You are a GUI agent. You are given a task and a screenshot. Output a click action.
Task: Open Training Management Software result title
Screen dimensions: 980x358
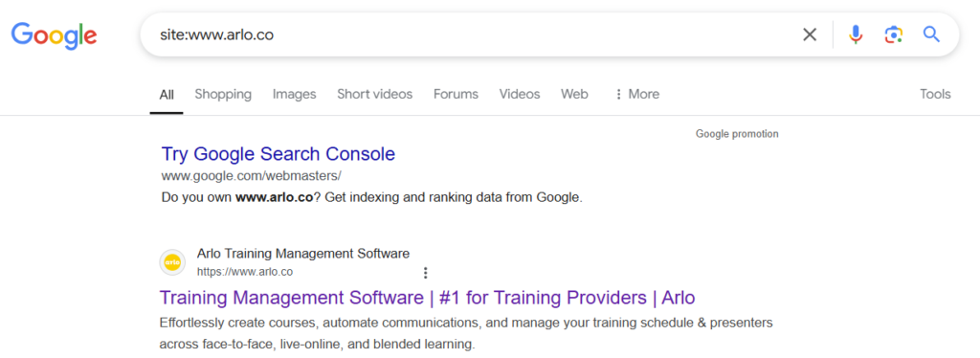428,298
